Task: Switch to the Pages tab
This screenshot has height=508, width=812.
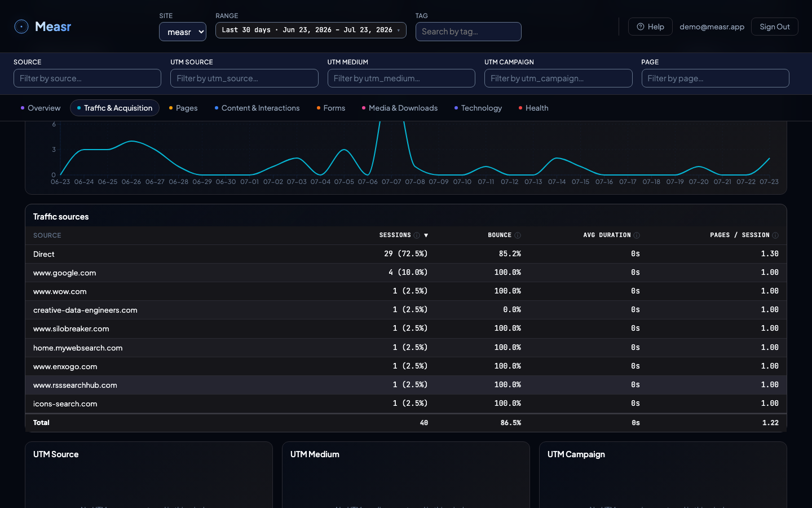Action: [x=183, y=108]
